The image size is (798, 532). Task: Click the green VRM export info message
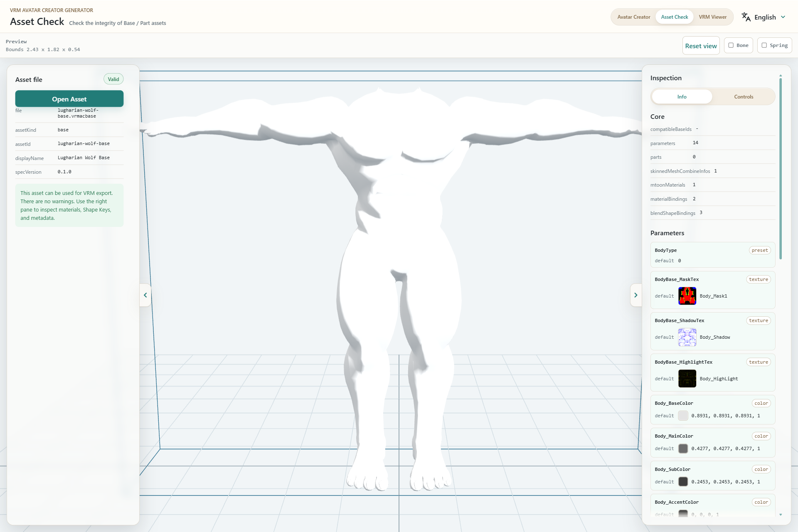pyautogui.click(x=69, y=205)
